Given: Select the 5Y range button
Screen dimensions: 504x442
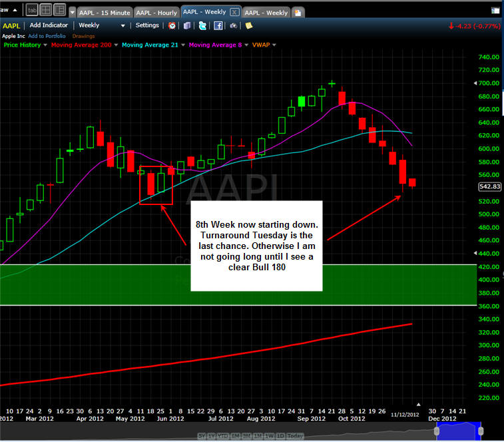Looking at the screenshot, I should 202,436.
